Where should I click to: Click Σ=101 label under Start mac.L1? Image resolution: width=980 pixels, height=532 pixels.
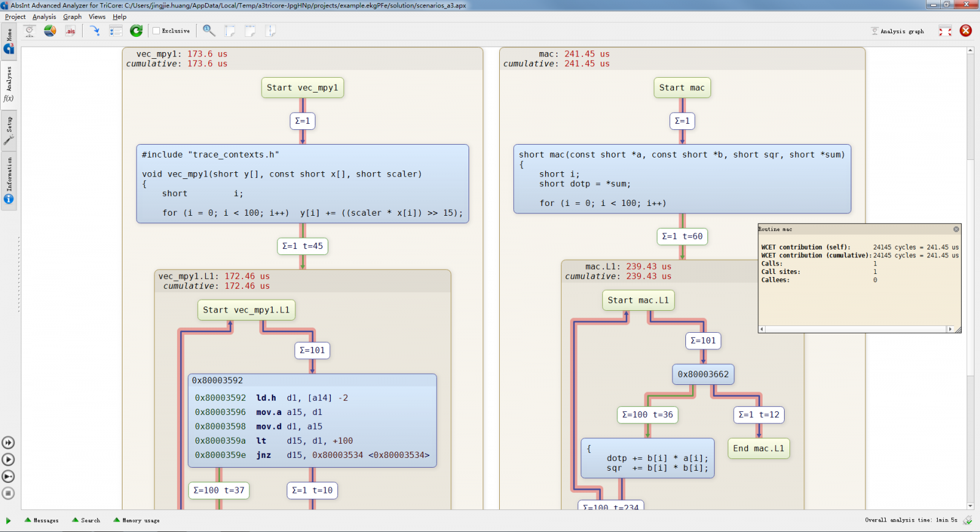703,341
